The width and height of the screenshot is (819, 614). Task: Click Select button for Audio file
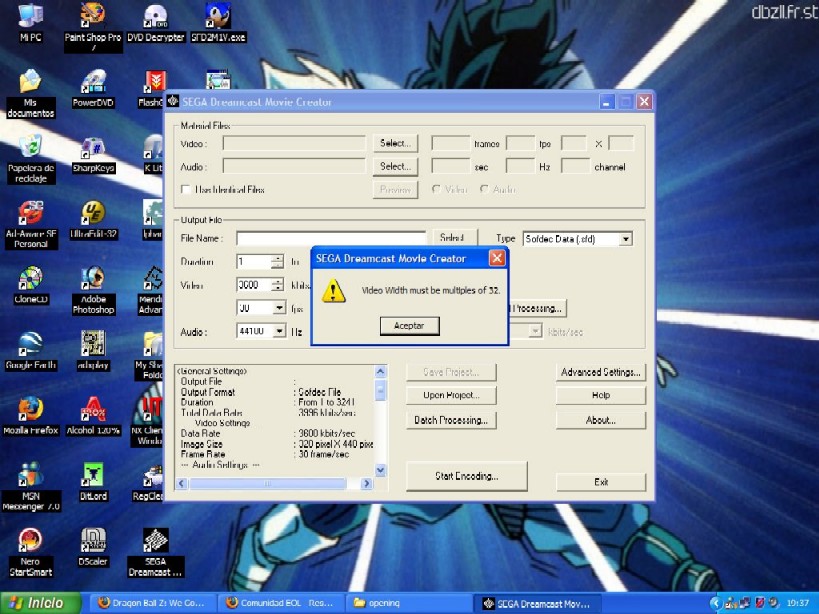point(395,167)
